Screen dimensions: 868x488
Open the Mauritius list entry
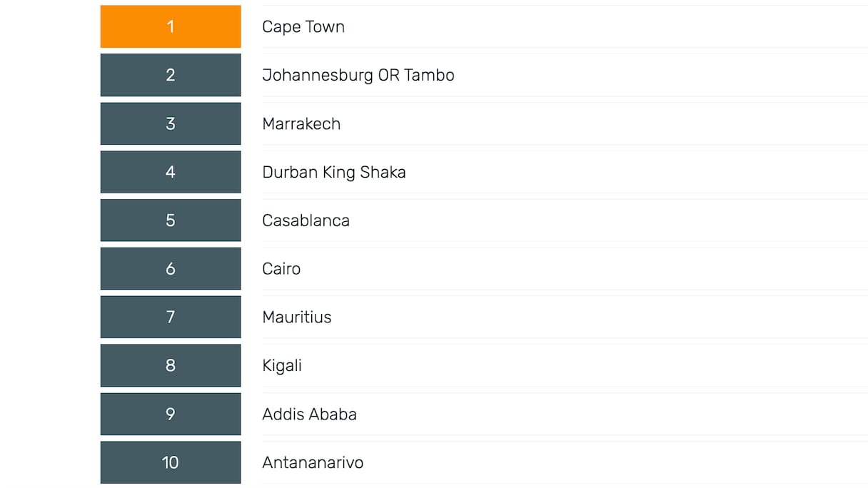[x=297, y=317]
